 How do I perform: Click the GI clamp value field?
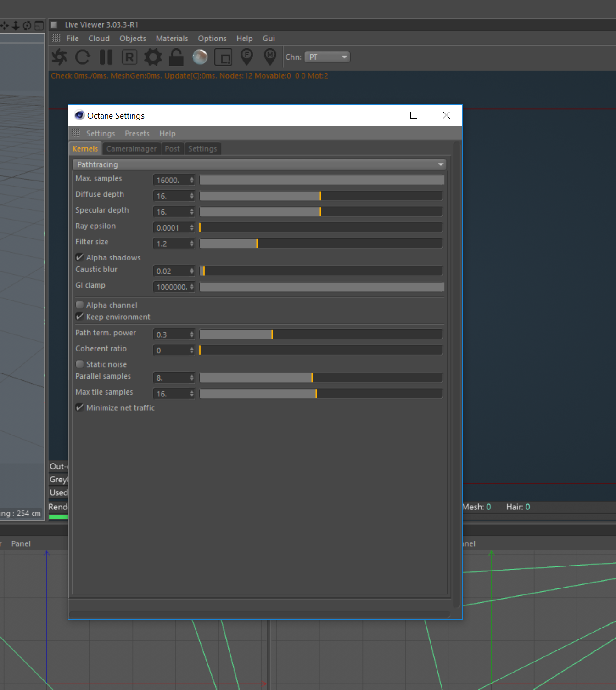coord(171,287)
